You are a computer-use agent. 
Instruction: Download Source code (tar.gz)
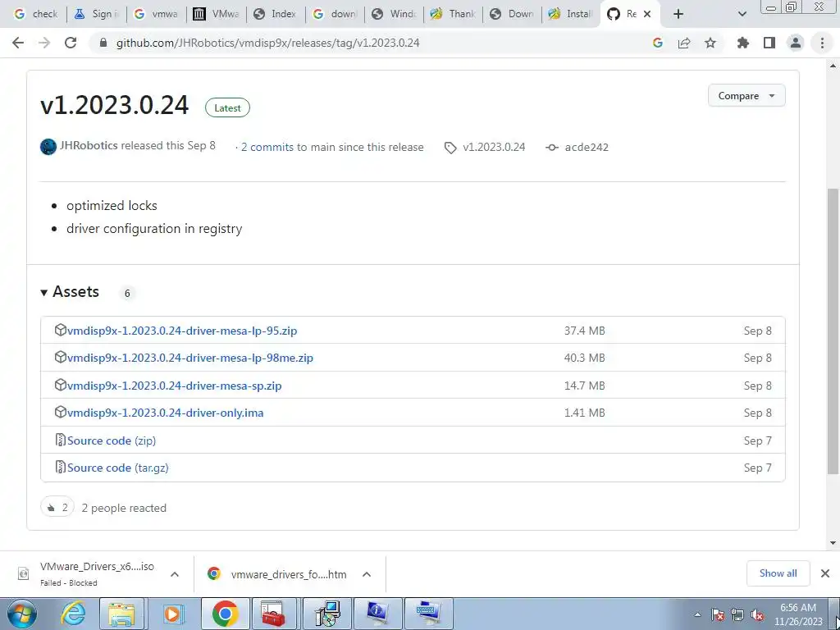tap(118, 468)
